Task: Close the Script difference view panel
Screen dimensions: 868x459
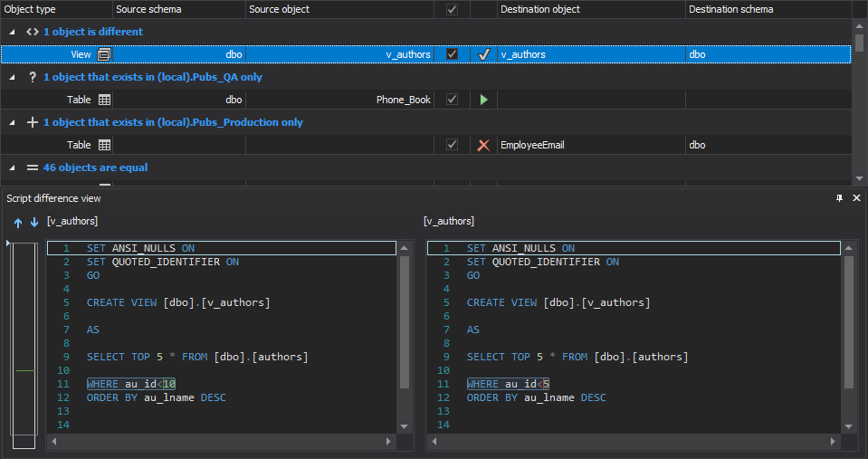Action: click(x=856, y=198)
